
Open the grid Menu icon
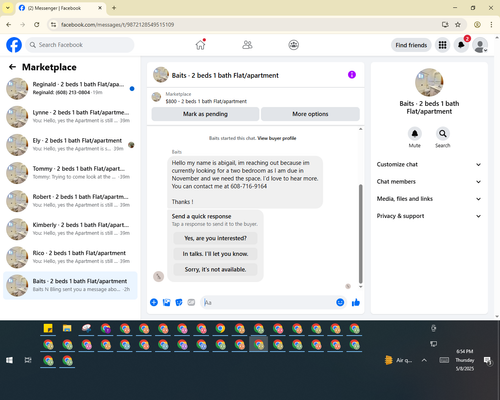(x=442, y=45)
